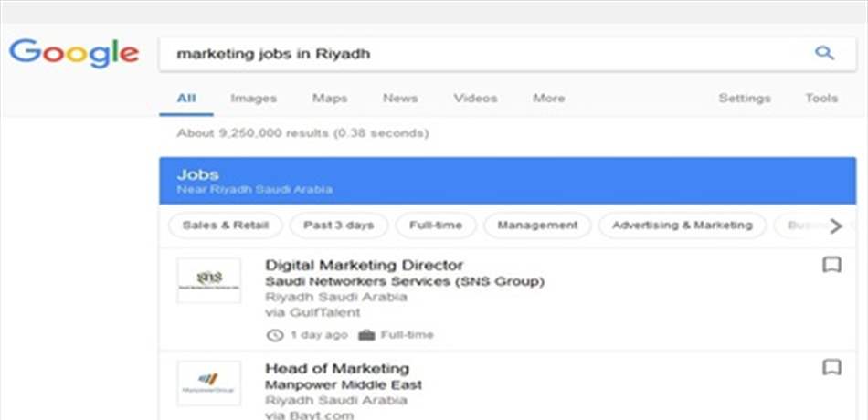Switch to the Images tab
868x420 pixels.
253,99
